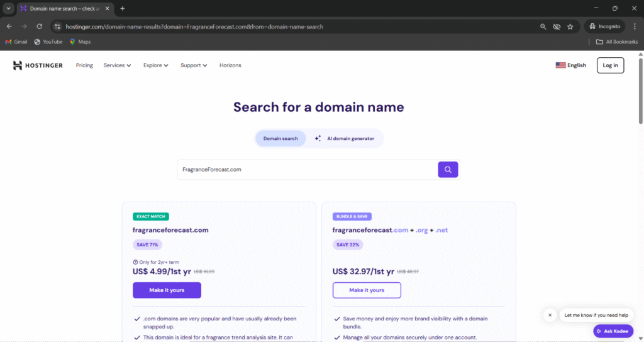Open the Incognito indicator
The height and width of the screenshot is (362, 644).
(604, 26)
